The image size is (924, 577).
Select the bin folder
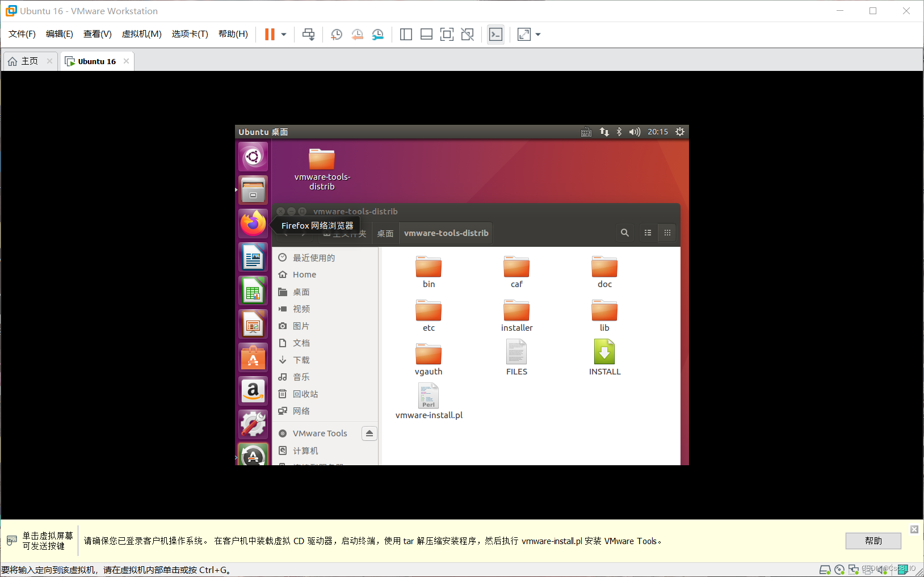point(429,272)
